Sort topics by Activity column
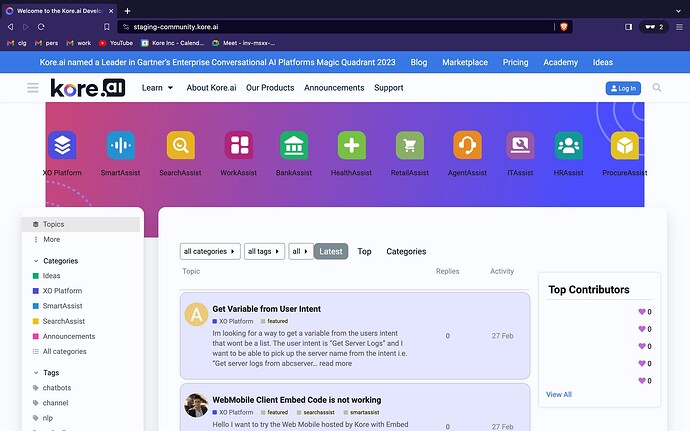Viewport: 690px width, 431px height. click(502, 271)
